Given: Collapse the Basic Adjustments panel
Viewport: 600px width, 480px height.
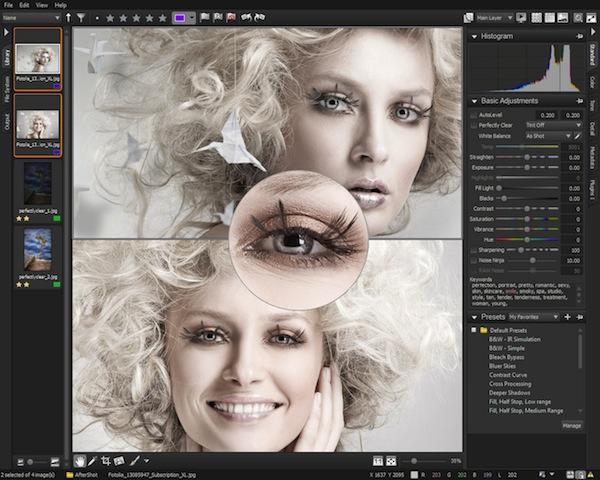Looking at the screenshot, I should pos(474,101).
